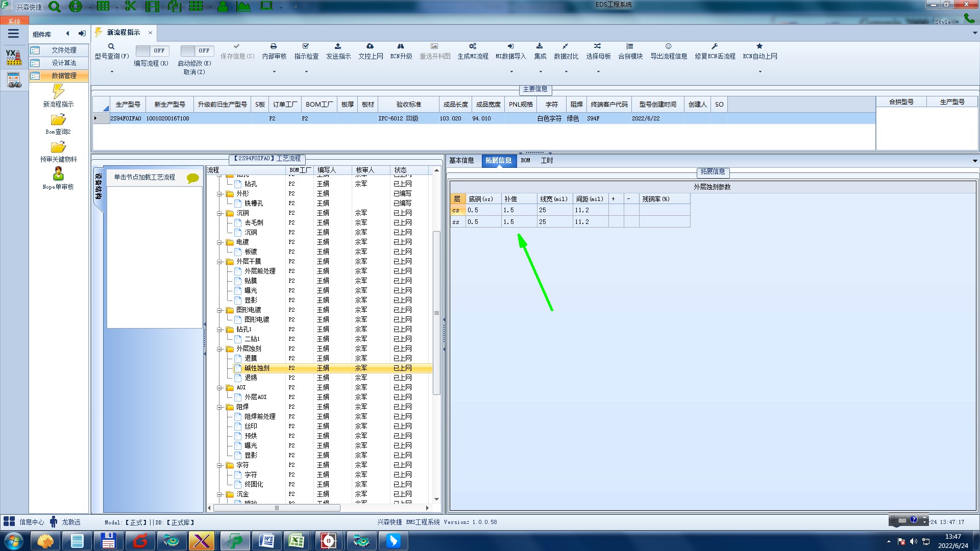The image size is (980, 551).
Task: Select the 退锡 process tree node
Action: (251, 378)
